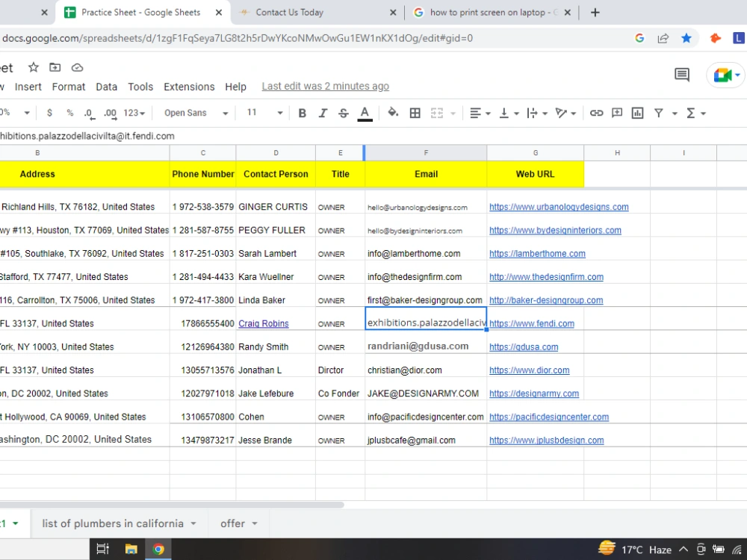747x560 pixels.
Task: Toggle italic formatting
Action: pyautogui.click(x=323, y=113)
